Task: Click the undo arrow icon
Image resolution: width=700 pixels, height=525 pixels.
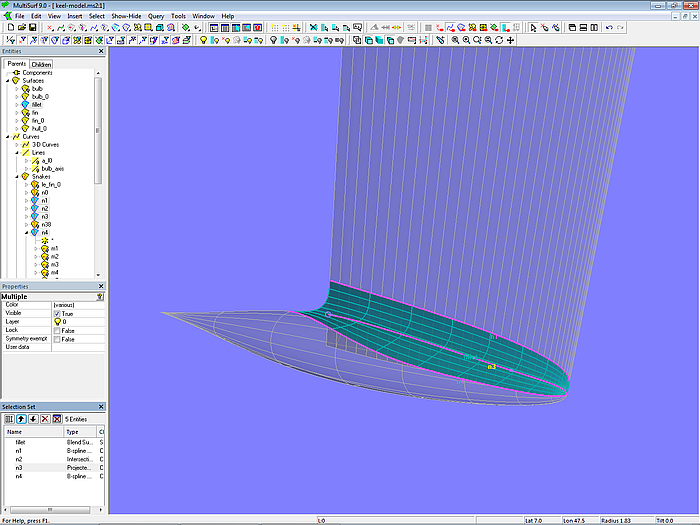Action: [x=610, y=28]
